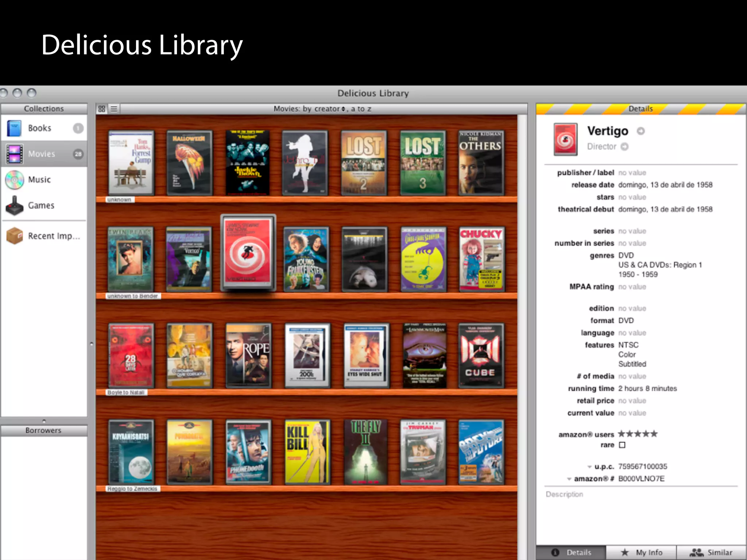Check the rare checkbox
The height and width of the screenshot is (560, 747).
coord(622,445)
